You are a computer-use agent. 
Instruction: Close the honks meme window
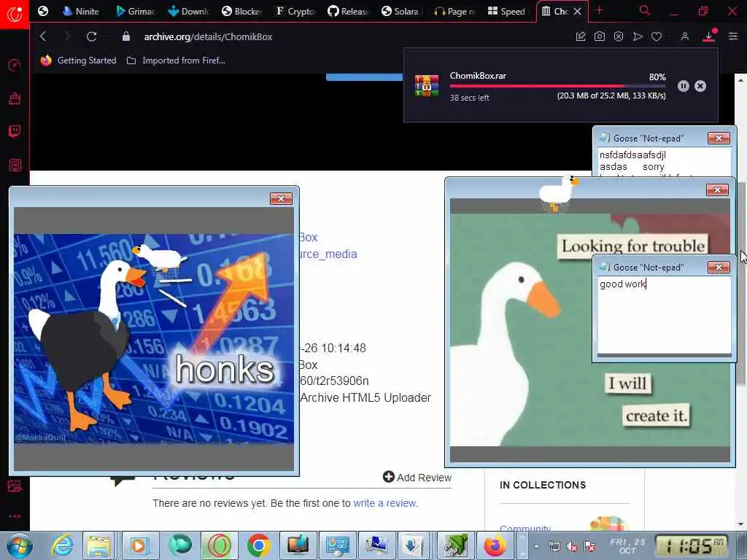(281, 198)
